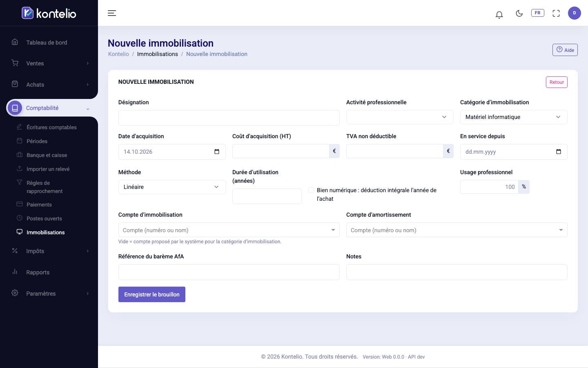The image size is (588, 368).
Task: Open Activité professionnelle dropdown
Action: click(x=400, y=117)
